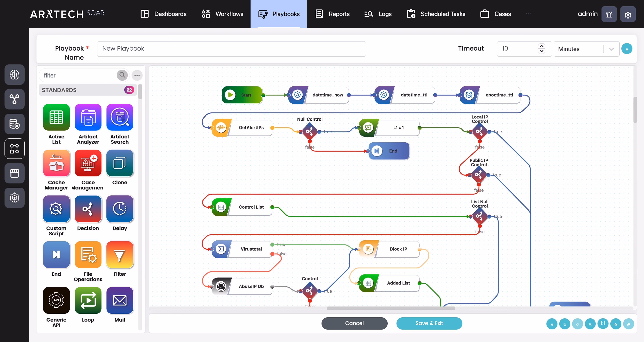Click the admin user label

[587, 14]
